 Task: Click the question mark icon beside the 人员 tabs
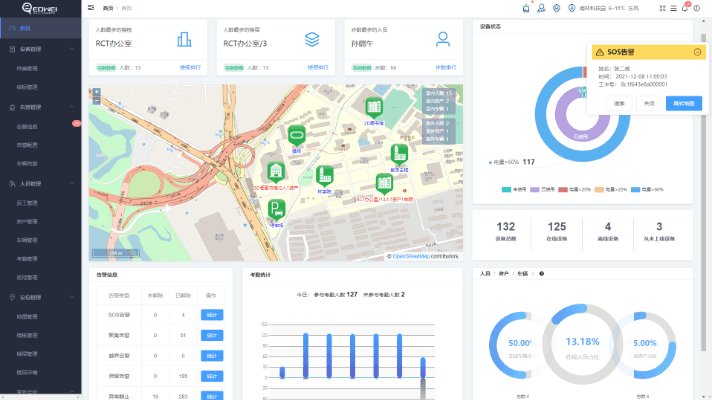[x=541, y=274]
